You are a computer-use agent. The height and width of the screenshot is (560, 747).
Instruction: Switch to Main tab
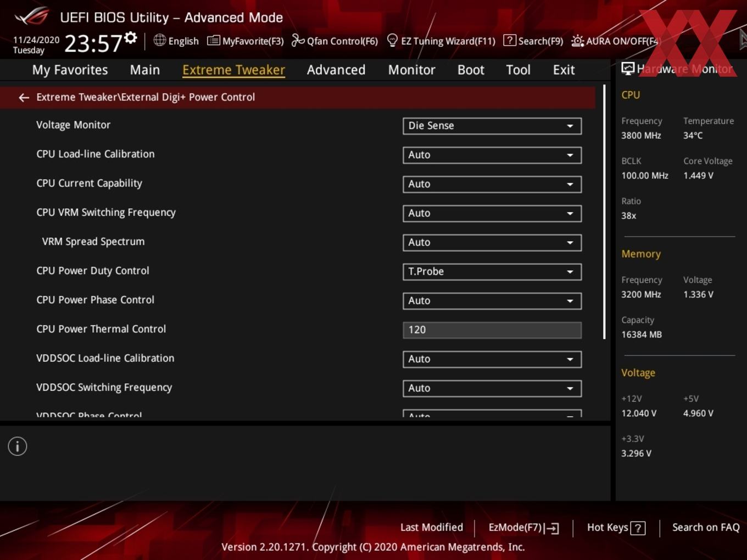145,70
